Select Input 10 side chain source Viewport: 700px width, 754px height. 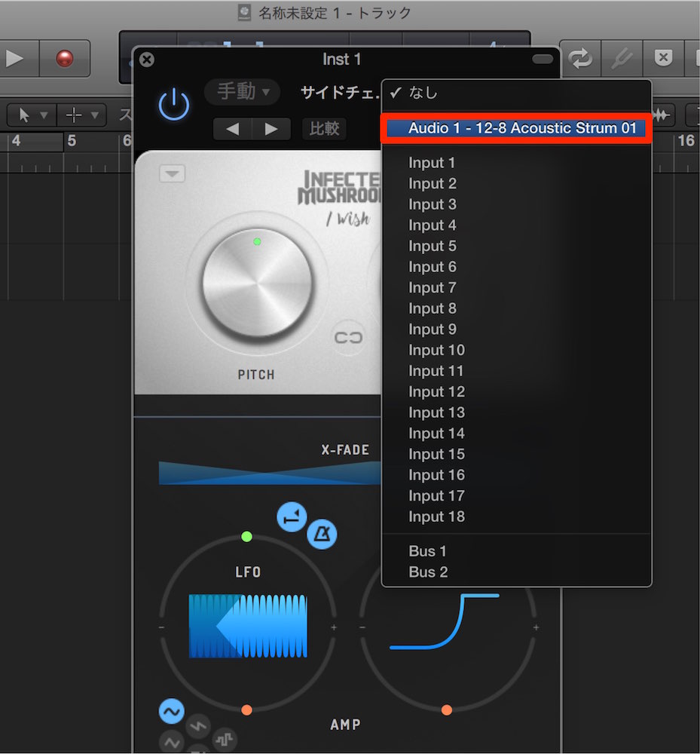click(x=516, y=350)
